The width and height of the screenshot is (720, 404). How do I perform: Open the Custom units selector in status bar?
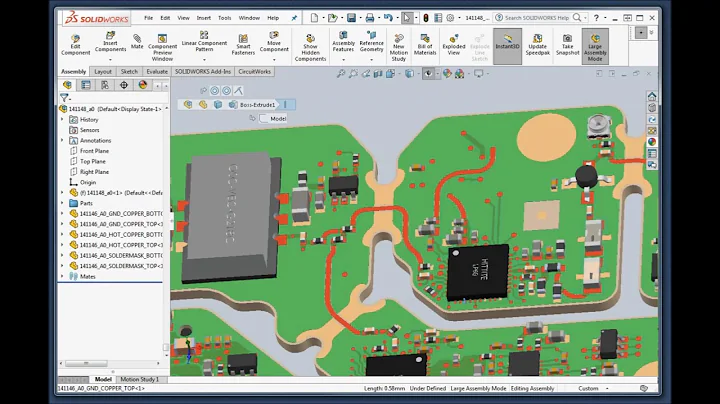coord(593,388)
